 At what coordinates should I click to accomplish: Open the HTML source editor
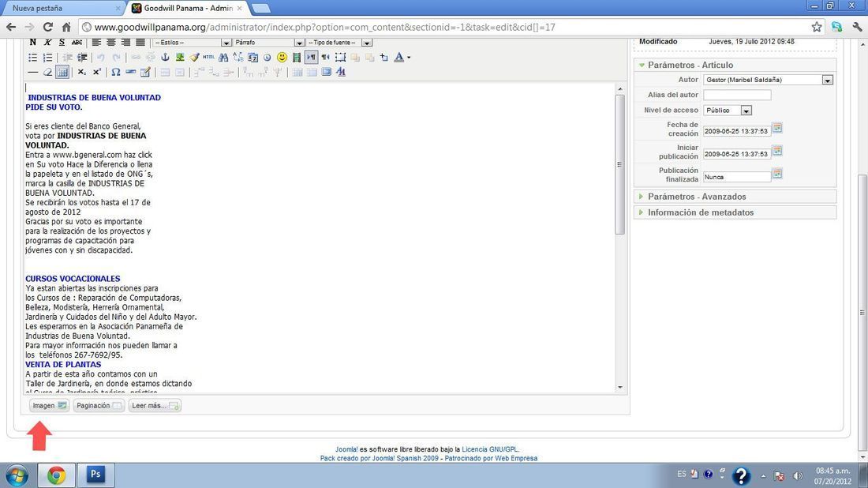tap(208, 57)
